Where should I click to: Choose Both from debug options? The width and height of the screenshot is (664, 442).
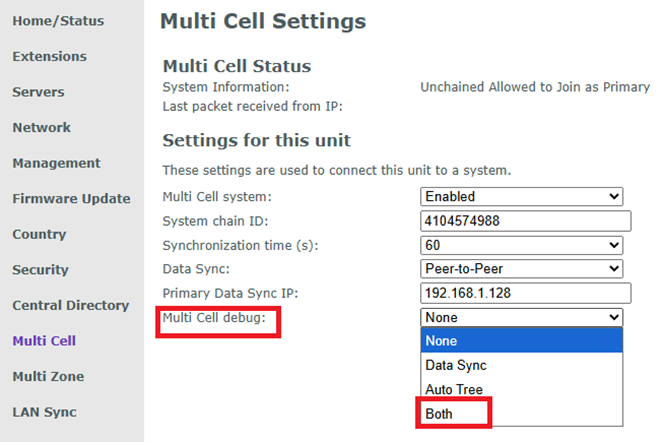(x=441, y=414)
